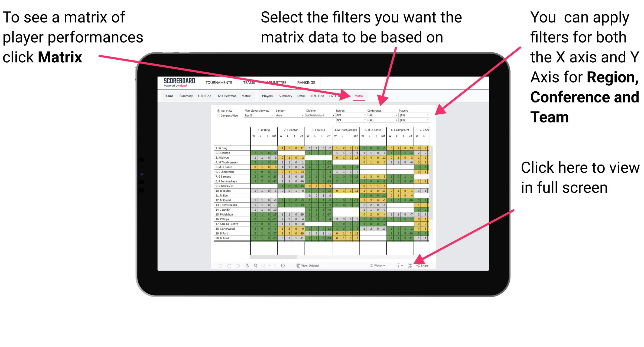644x347 pixels.
Task: Select Full View radio button
Action: 217,111
